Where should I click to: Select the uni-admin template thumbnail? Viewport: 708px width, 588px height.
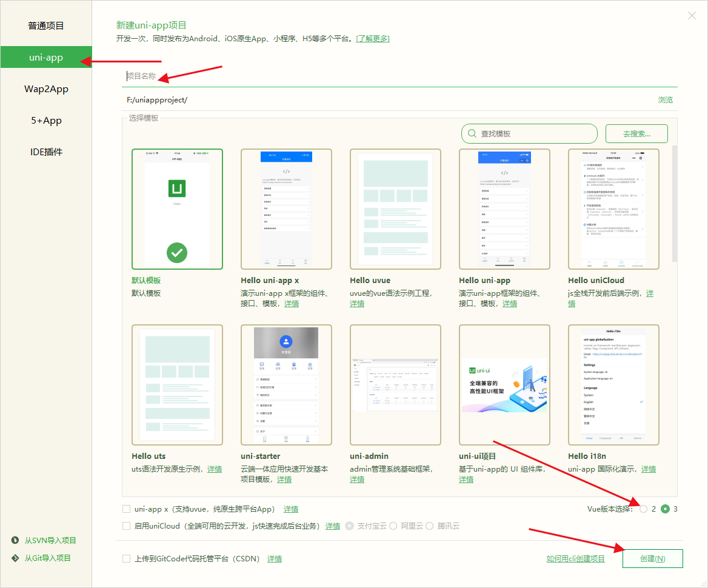click(x=396, y=385)
